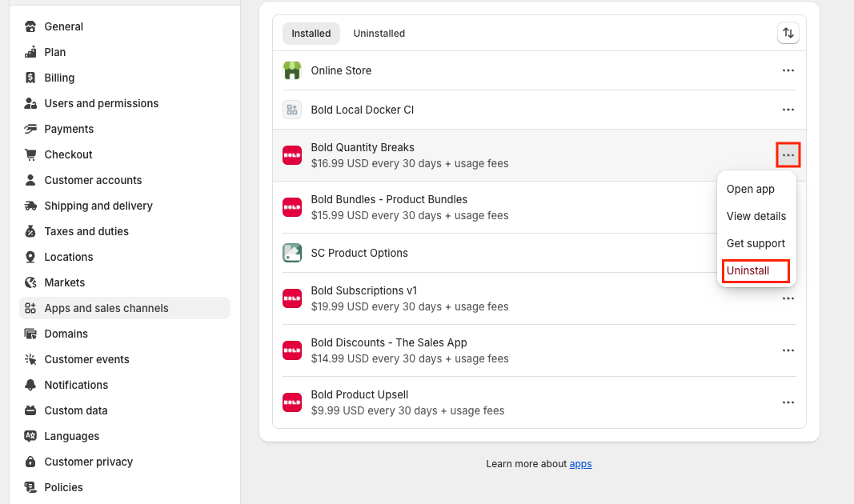Click the Payments hand icon
Screen dimensions: 854x504
(30, 129)
